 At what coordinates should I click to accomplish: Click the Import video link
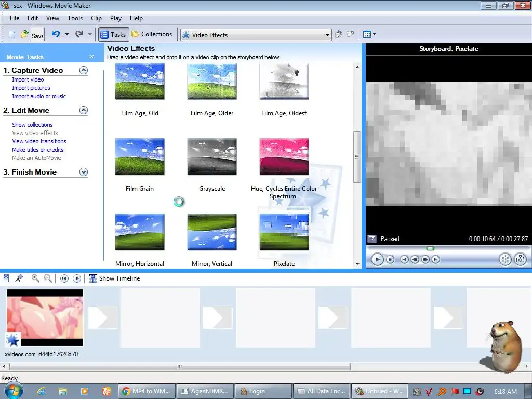[28, 79]
